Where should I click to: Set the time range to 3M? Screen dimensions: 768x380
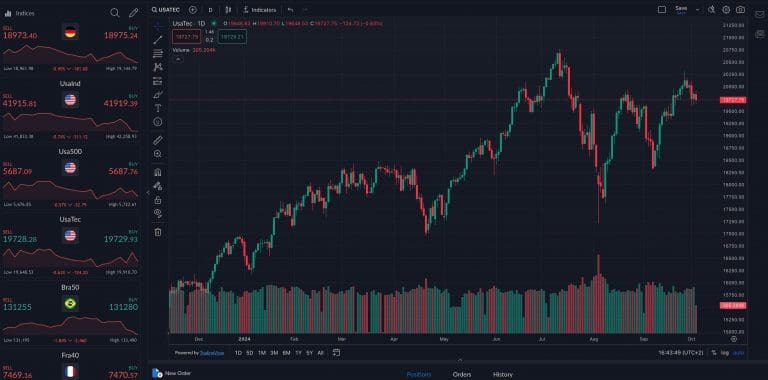(274, 353)
